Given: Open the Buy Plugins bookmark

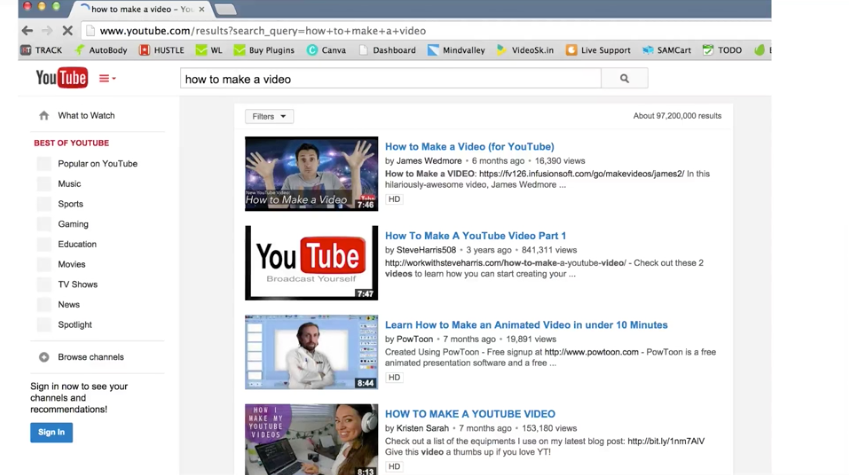Looking at the screenshot, I should point(264,50).
